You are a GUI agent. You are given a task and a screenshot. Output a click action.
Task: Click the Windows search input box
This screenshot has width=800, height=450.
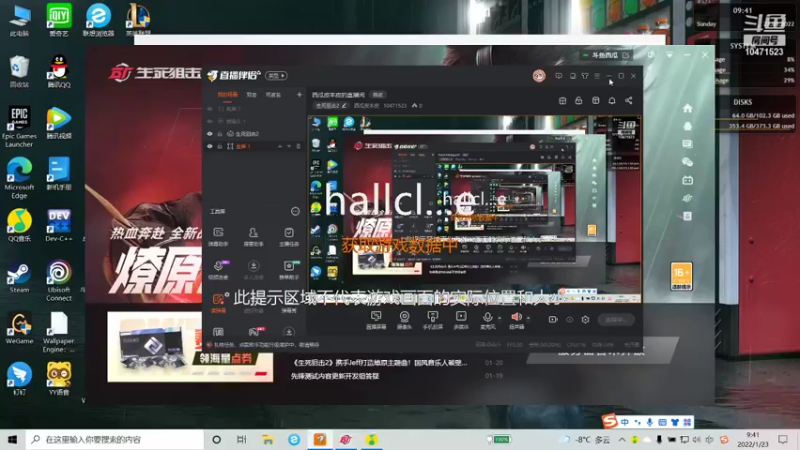[x=115, y=439]
